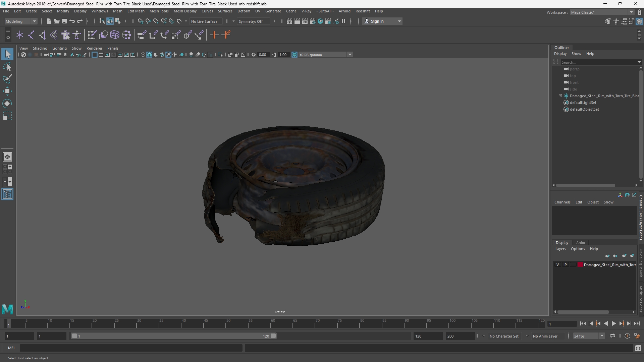The width and height of the screenshot is (644, 362).
Task: Open the No Character Set dropdown
Action: pyautogui.click(x=504, y=336)
